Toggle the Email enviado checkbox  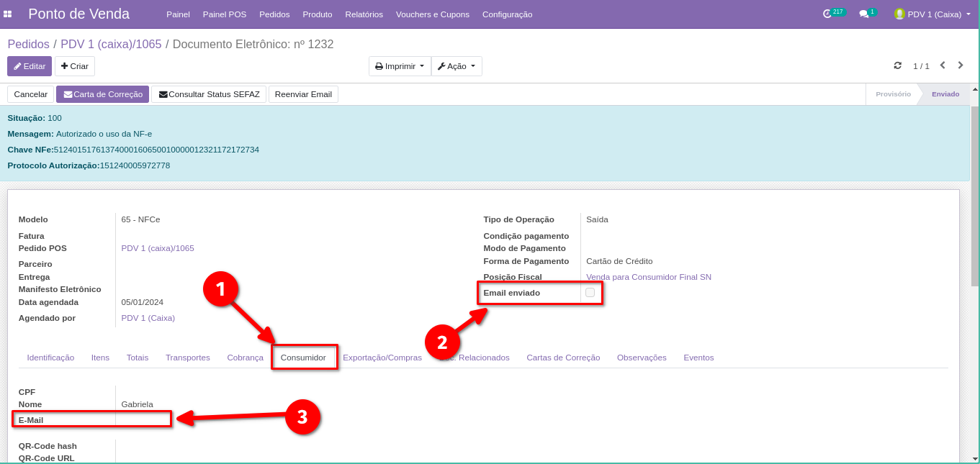(590, 293)
